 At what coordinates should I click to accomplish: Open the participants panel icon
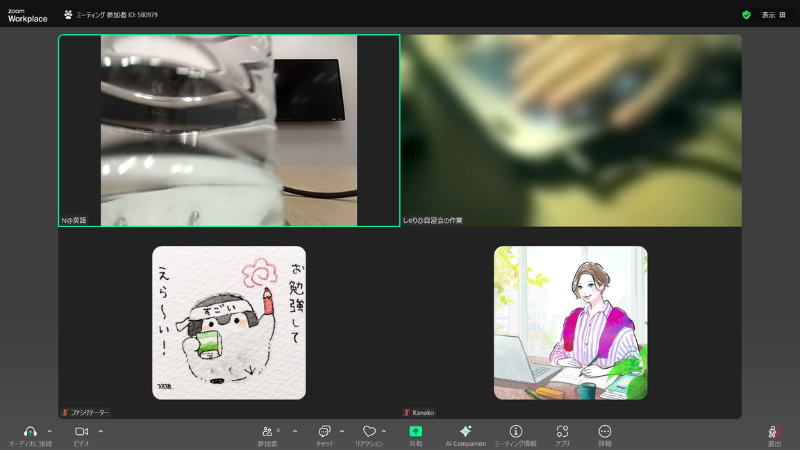(267, 432)
